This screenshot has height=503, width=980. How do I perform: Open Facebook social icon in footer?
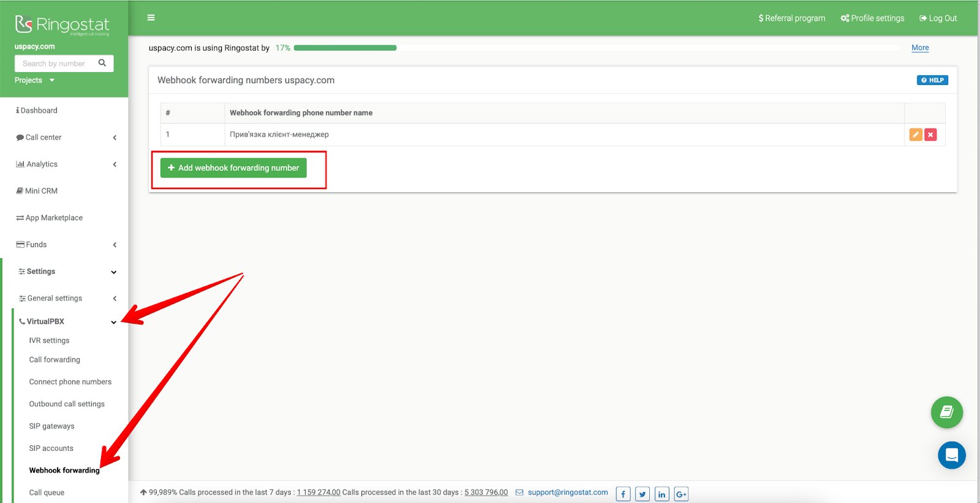(x=623, y=494)
